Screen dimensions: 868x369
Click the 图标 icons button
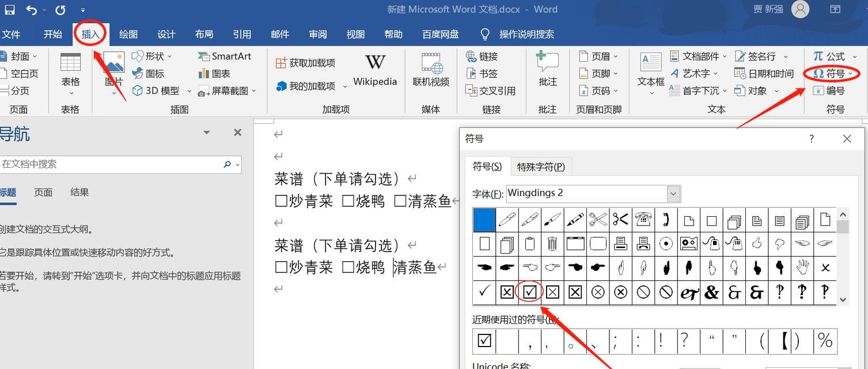click(x=149, y=74)
